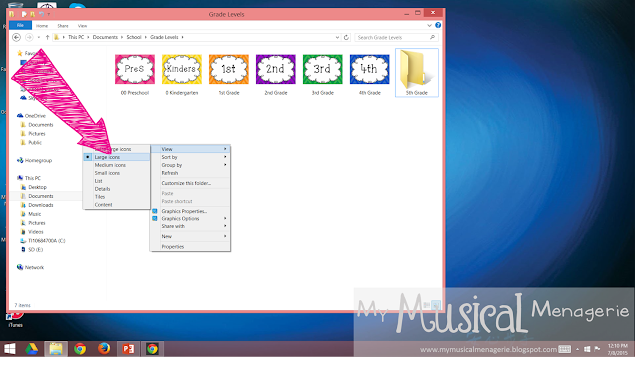Open iTunes desktop shortcut
The image size is (640, 369).
click(x=15, y=319)
